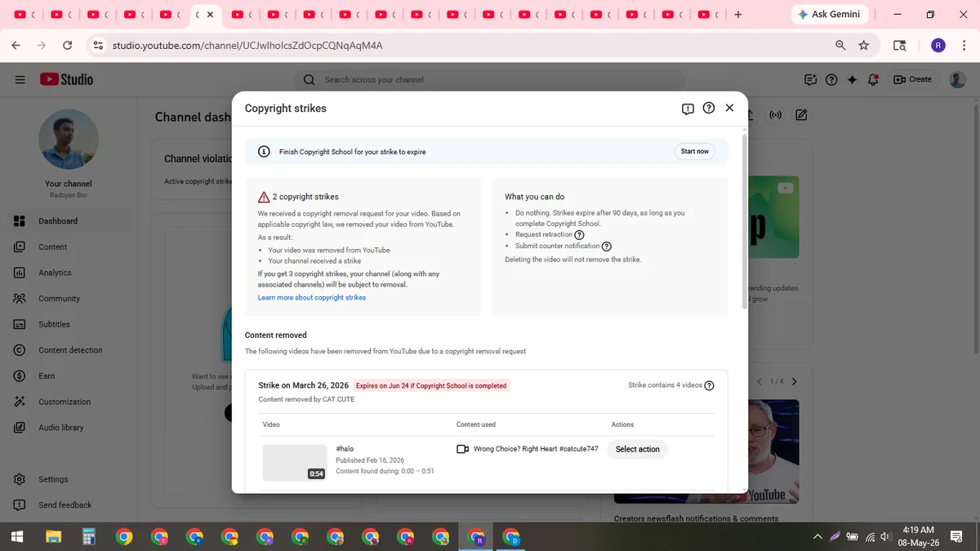The image size is (980, 551).
Task: Show hidden system tray icons chevron
Action: [x=817, y=536]
